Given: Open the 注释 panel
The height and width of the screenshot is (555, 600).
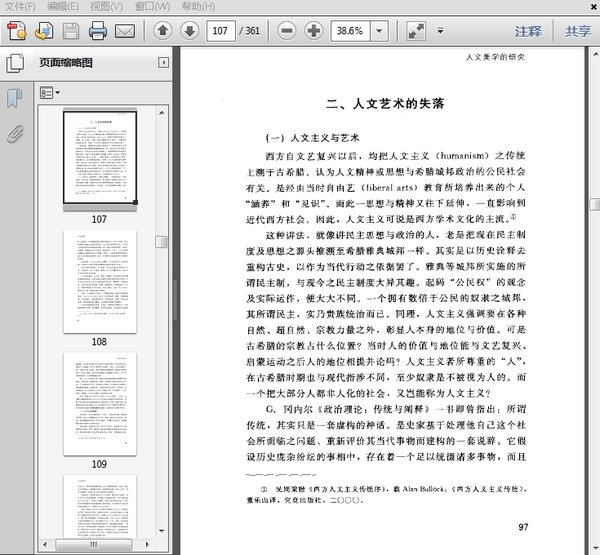Looking at the screenshot, I should click(x=528, y=31).
